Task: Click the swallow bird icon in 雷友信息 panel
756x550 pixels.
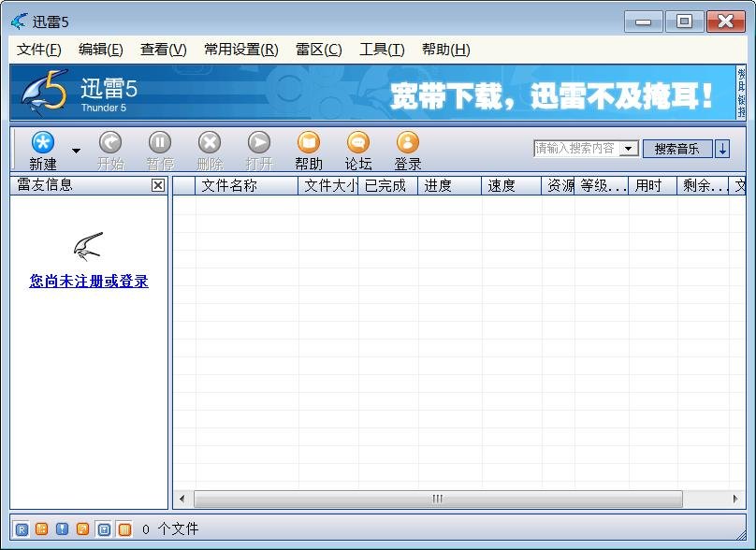Action: pos(88,246)
